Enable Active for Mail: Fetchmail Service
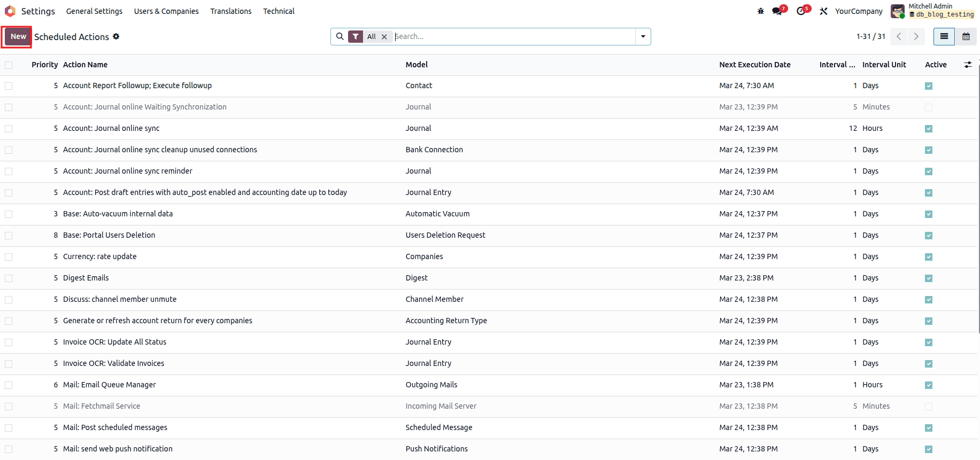 tap(929, 407)
